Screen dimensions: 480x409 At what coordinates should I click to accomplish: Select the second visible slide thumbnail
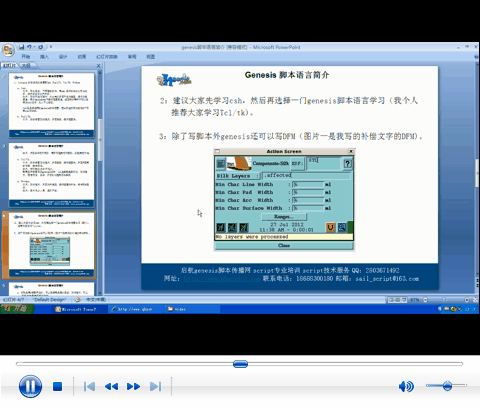click(52, 175)
